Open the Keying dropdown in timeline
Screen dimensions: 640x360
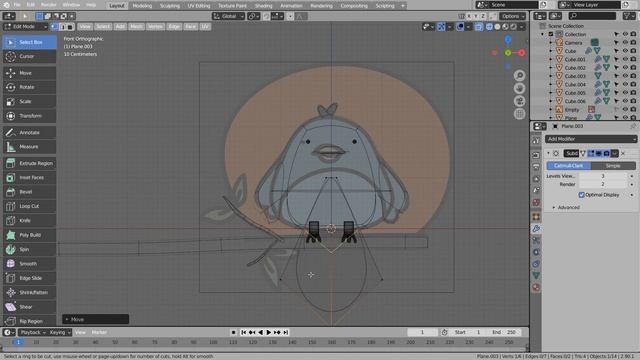60,333
